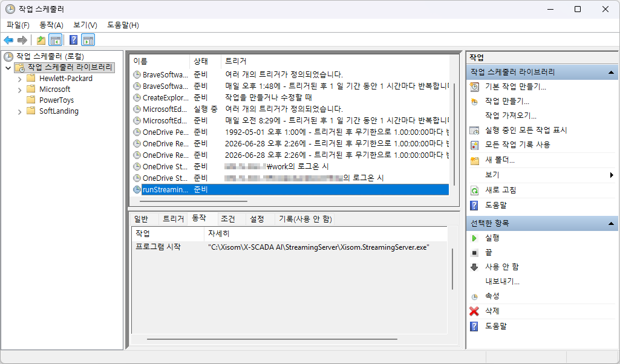This screenshot has height=364, width=620.
Task: Open the 보기 submenu arrow in actions pane
Action: [612, 175]
